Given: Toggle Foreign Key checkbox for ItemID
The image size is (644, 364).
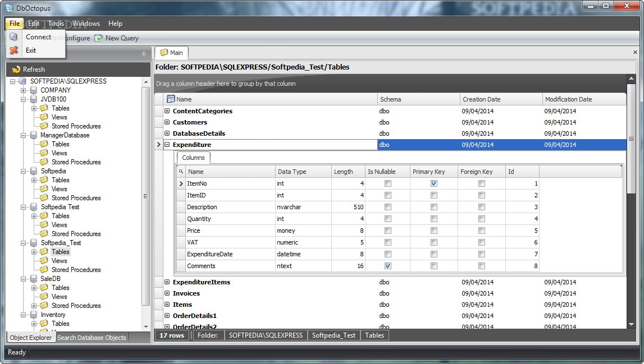Looking at the screenshot, I should pos(481,195).
